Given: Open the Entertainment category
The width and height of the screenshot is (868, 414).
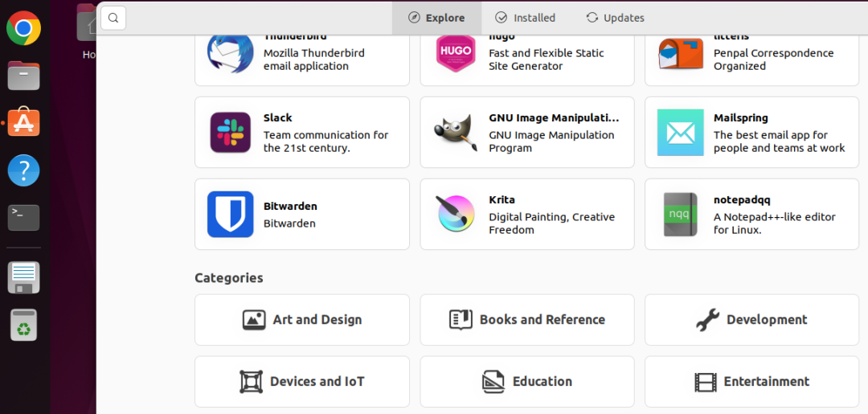Looking at the screenshot, I should click(751, 382).
